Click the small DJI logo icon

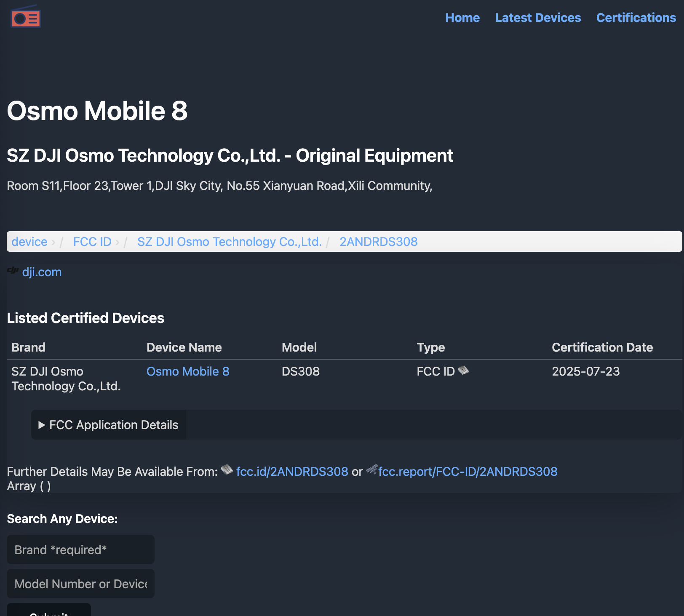[13, 270]
